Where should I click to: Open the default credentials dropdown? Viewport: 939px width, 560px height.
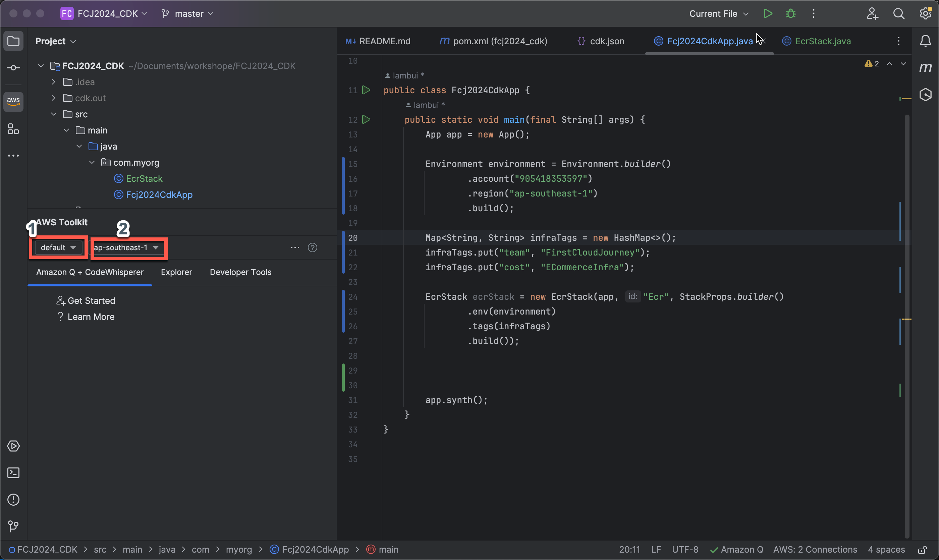58,247
